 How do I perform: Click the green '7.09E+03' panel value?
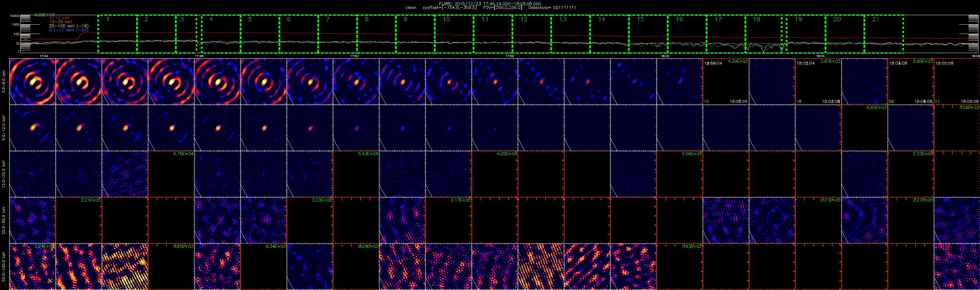click(969, 107)
